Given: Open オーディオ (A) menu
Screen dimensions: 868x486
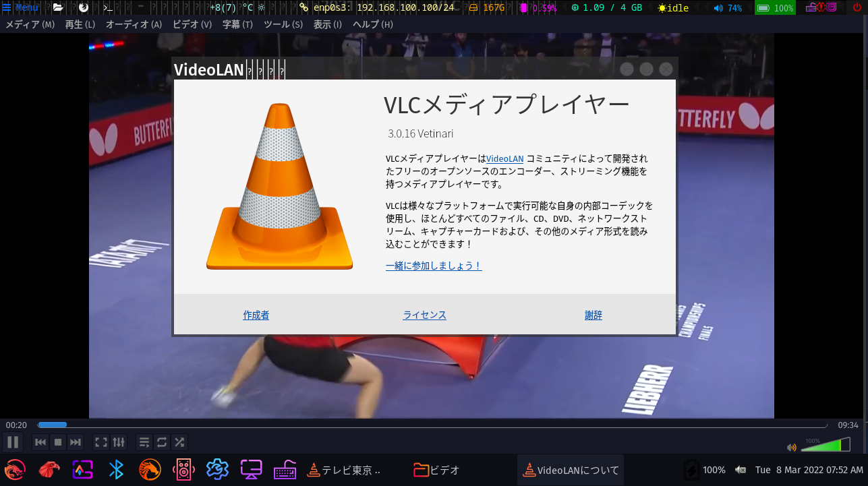Looking at the screenshot, I should pyautogui.click(x=134, y=24).
